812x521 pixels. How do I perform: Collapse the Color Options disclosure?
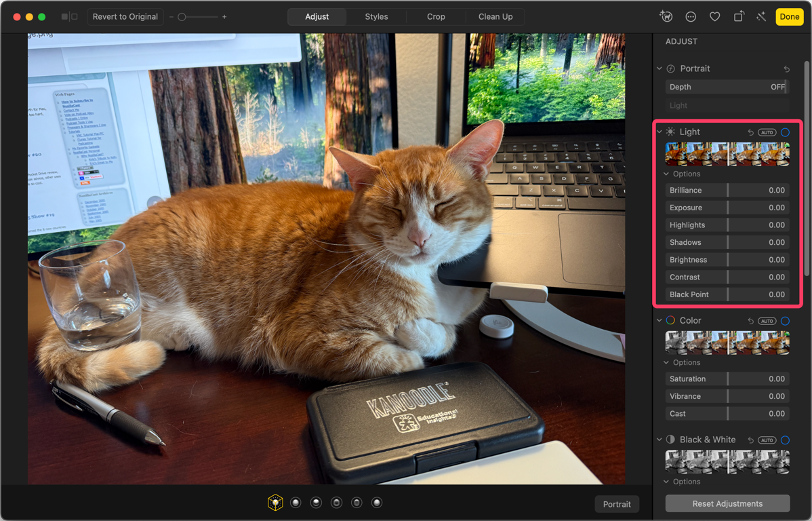pos(666,363)
